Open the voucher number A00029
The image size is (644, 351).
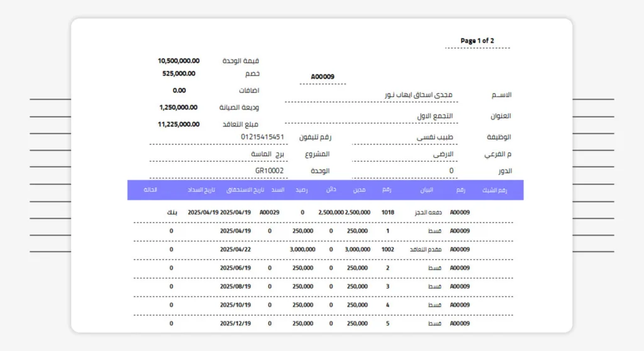[x=269, y=213]
